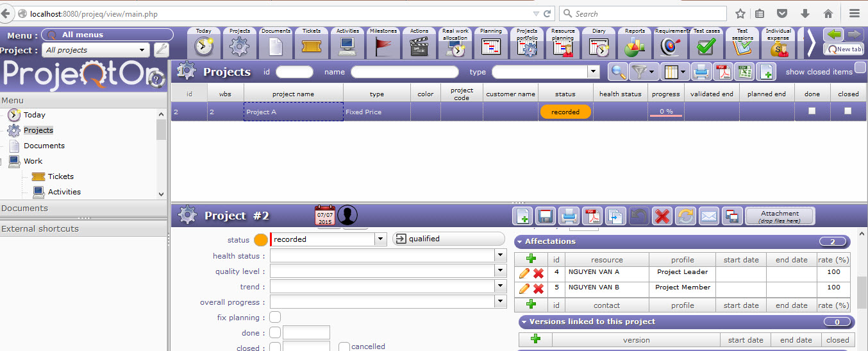This screenshot has height=351, width=868.
Task: Export project list to CSV
Action: click(x=744, y=72)
